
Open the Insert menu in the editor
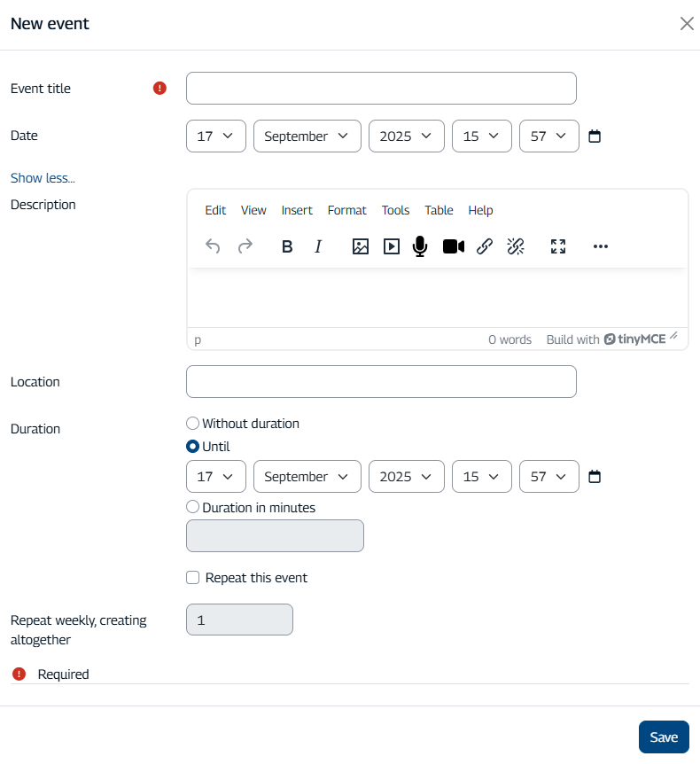tap(297, 210)
